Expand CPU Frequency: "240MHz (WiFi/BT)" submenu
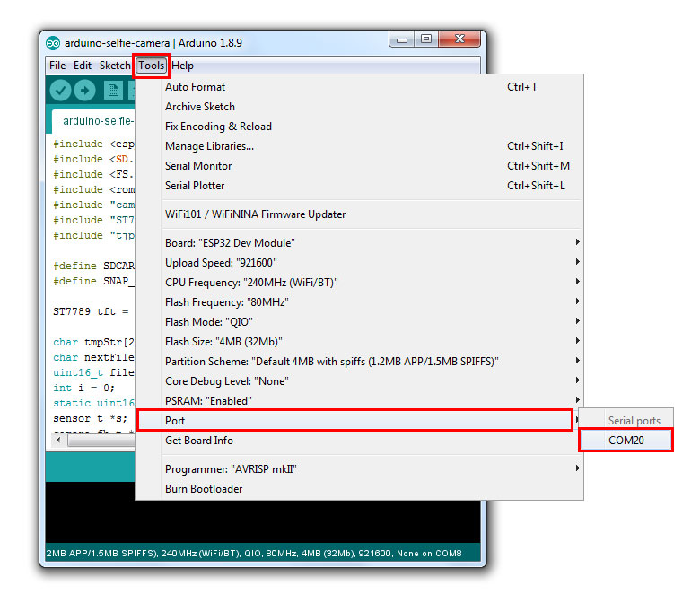Screen dimensions: 700x603 [x=359, y=282]
